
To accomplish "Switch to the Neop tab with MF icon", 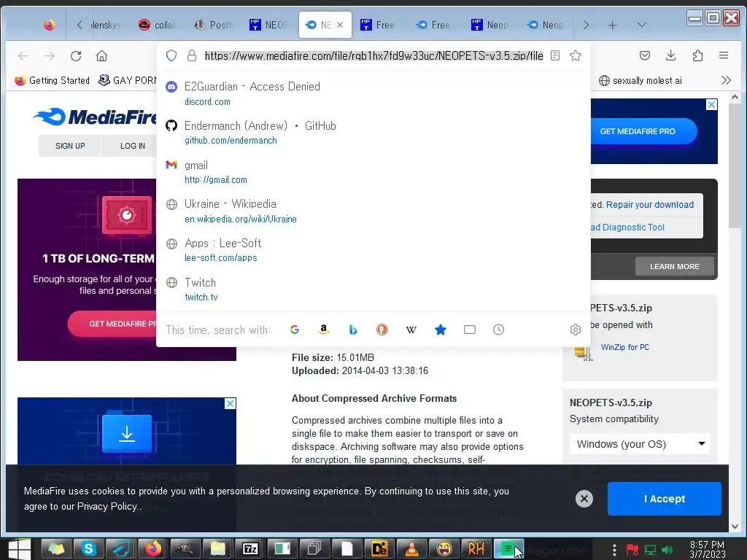I will [489, 25].
